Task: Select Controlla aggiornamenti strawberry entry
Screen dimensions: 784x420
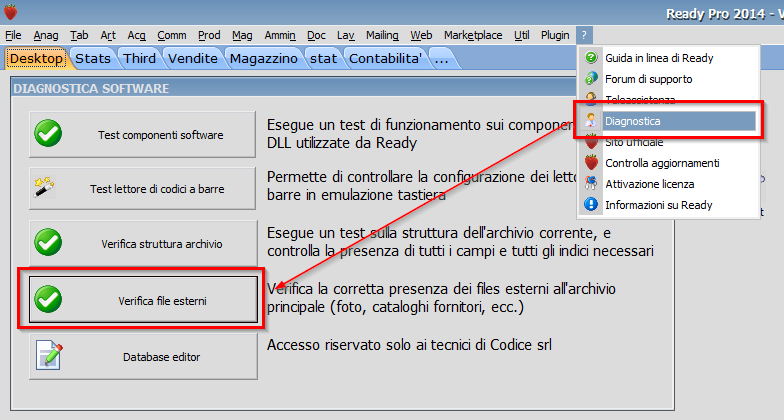Action: (662, 162)
